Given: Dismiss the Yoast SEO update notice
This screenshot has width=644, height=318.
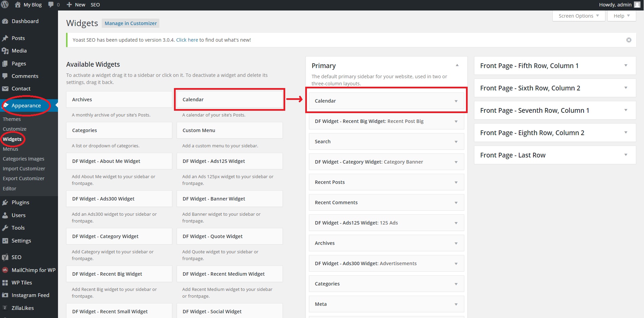Looking at the screenshot, I should (629, 40).
